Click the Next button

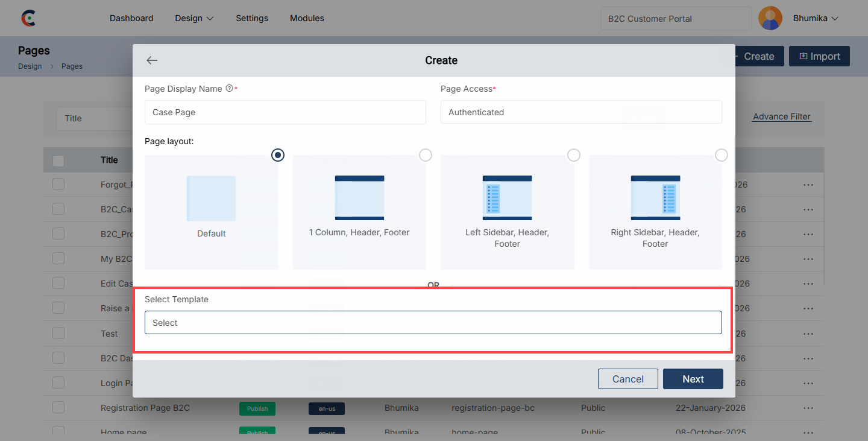point(693,379)
